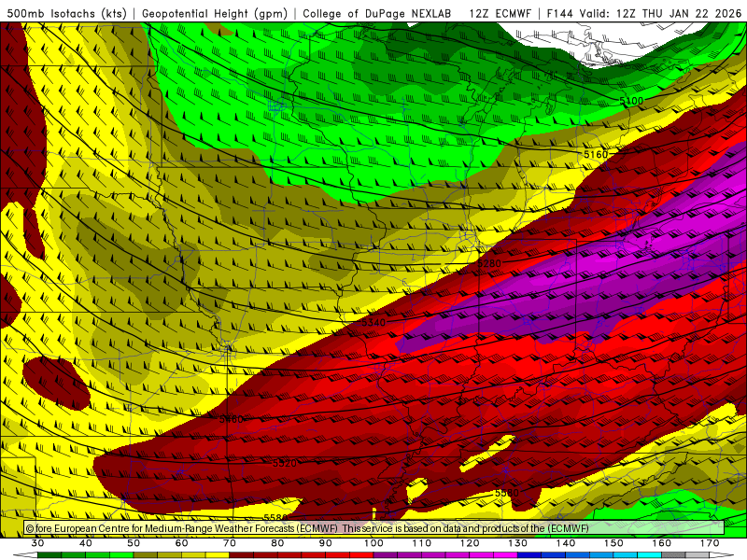This screenshot has width=747, height=560.
Task: Click the 130 kt color scale label
Action: coord(518,543)
